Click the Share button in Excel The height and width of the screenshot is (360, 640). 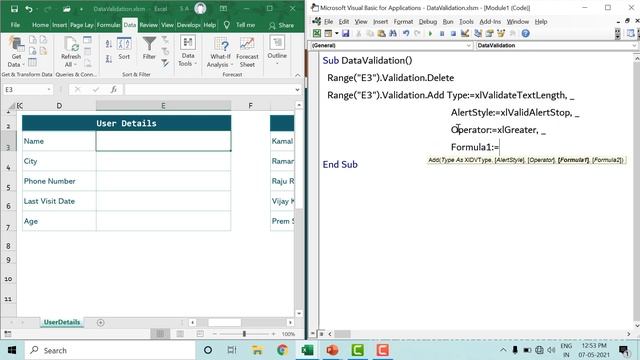(281, 25)
